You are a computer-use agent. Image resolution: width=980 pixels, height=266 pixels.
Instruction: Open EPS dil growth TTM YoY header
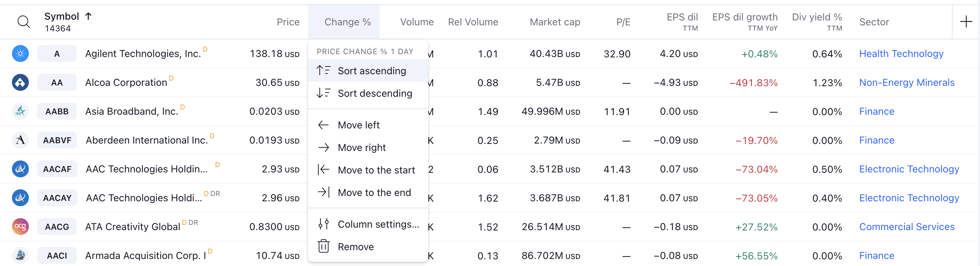tap(745, 22)
